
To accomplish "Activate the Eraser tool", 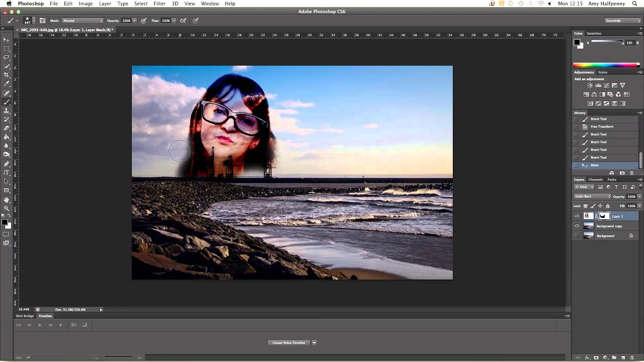I will click(7, 128).
